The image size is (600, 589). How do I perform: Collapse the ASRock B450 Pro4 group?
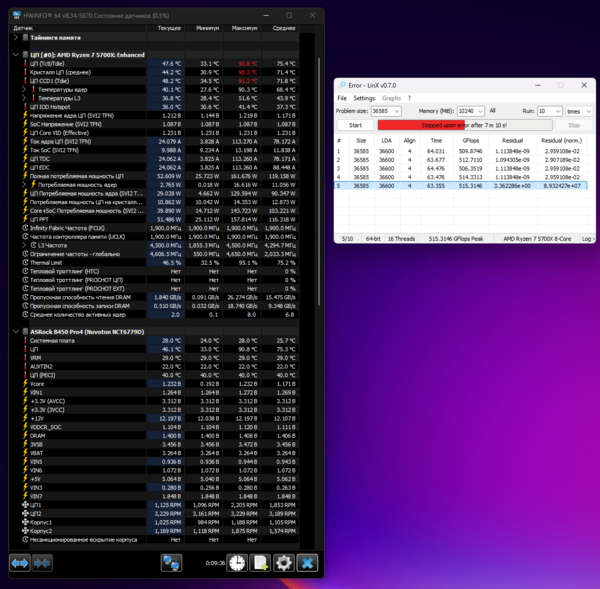pyautogui.click(x=16, y=331)
